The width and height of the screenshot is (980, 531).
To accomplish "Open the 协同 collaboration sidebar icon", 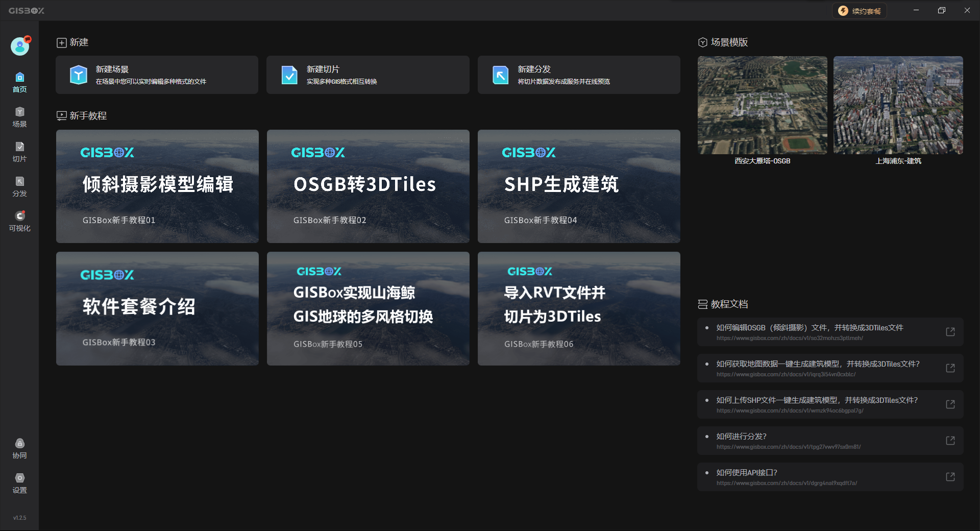I will tap(19, 443).
